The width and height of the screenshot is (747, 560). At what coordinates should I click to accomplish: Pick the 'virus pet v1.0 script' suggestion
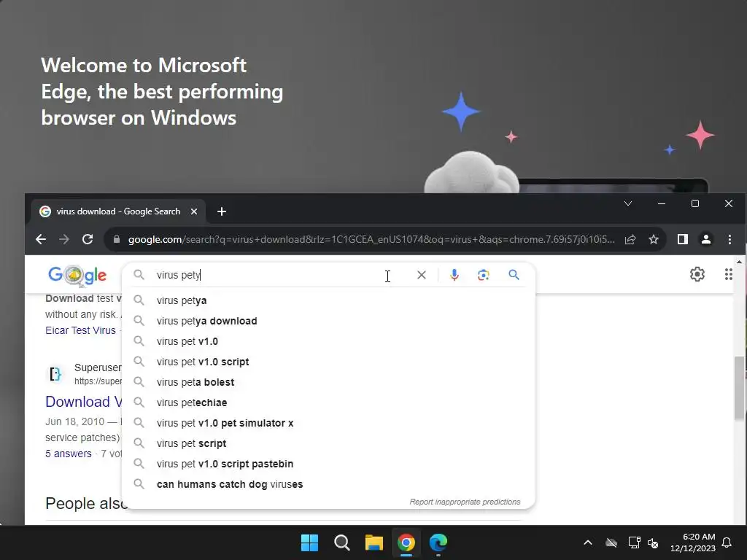click(x=329, y=362)
